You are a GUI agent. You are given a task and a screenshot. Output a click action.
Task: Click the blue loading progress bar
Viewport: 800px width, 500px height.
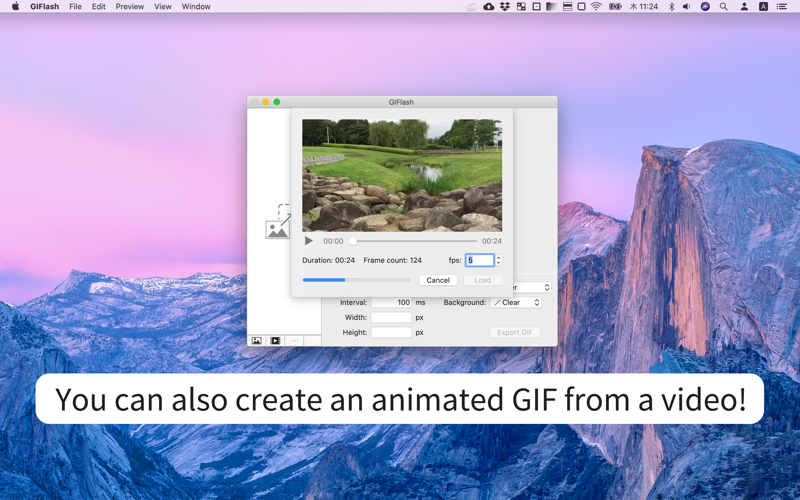click(356, 280)
